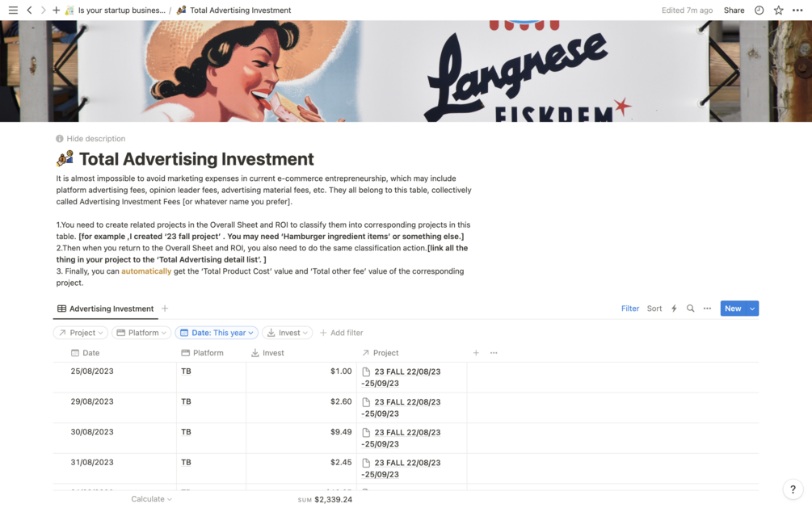Select the $2.45 invest cell
This screenshot has width=812, height=508.
(x=301, y=468)
